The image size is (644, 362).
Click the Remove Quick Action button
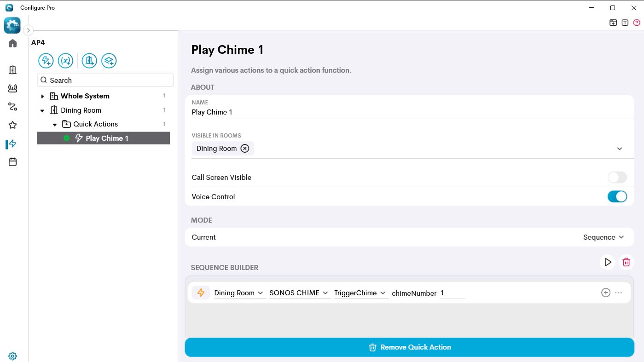409,347
